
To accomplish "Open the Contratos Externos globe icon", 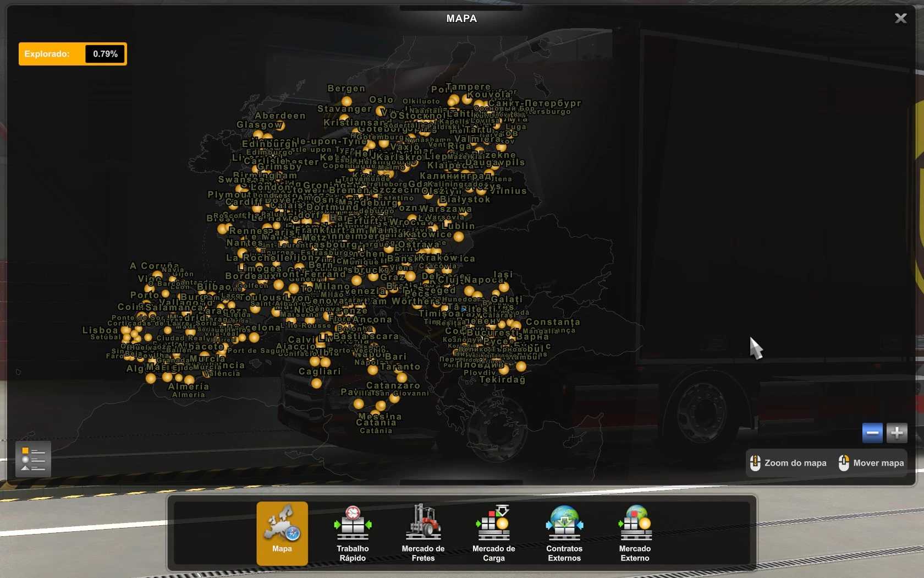I will click(564, 533).
